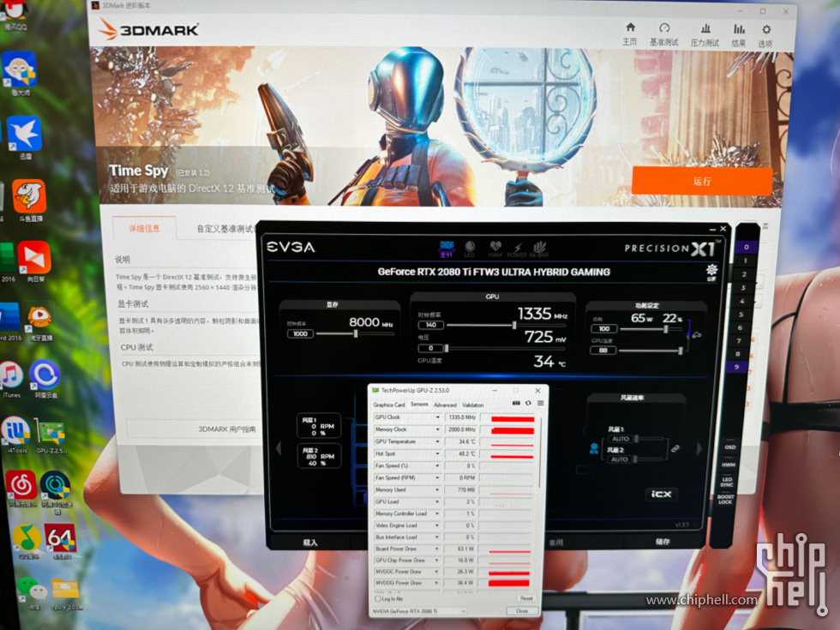Click the blue fan icon in fan speed panel

[x=593, y=447]
